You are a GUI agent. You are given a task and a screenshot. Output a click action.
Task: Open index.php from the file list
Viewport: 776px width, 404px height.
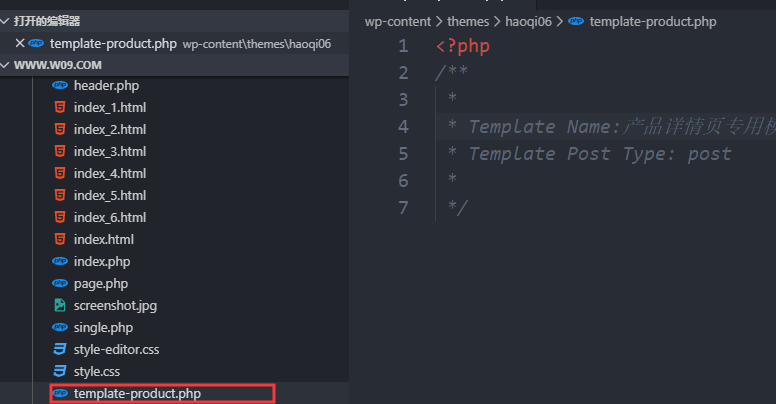pyautogui.click(x=102, y=262)
